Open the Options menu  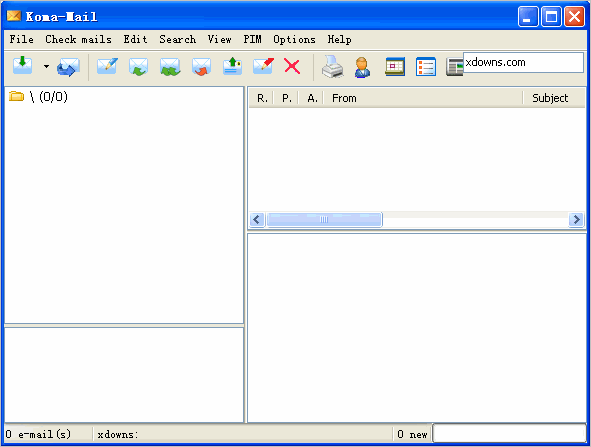click(x=294, y=39)
